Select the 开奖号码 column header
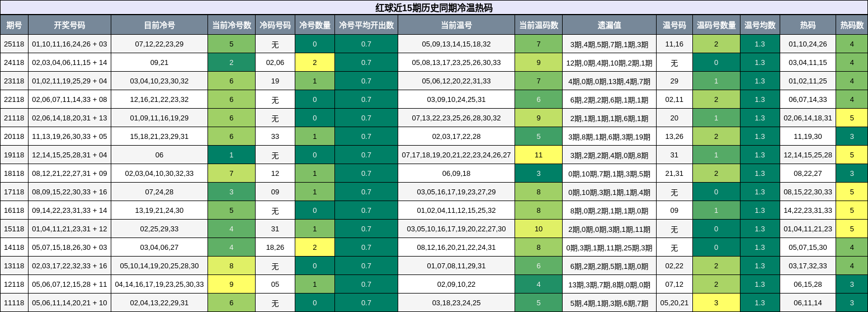This screenshot has width=868, height=312. [x=69, y=25]
